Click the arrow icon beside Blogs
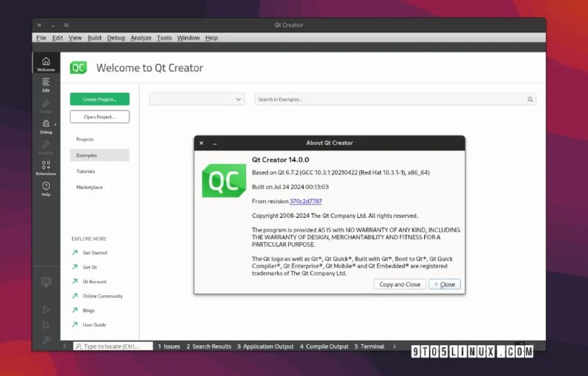The height and width of the screenshot is (376, 588). [x=75, y=310]
